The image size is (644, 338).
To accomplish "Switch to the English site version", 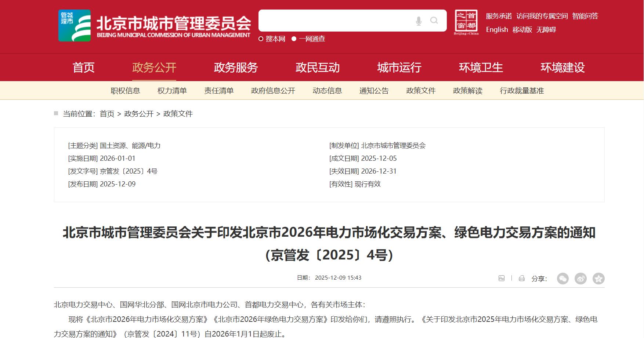I will tap(497, 30).
